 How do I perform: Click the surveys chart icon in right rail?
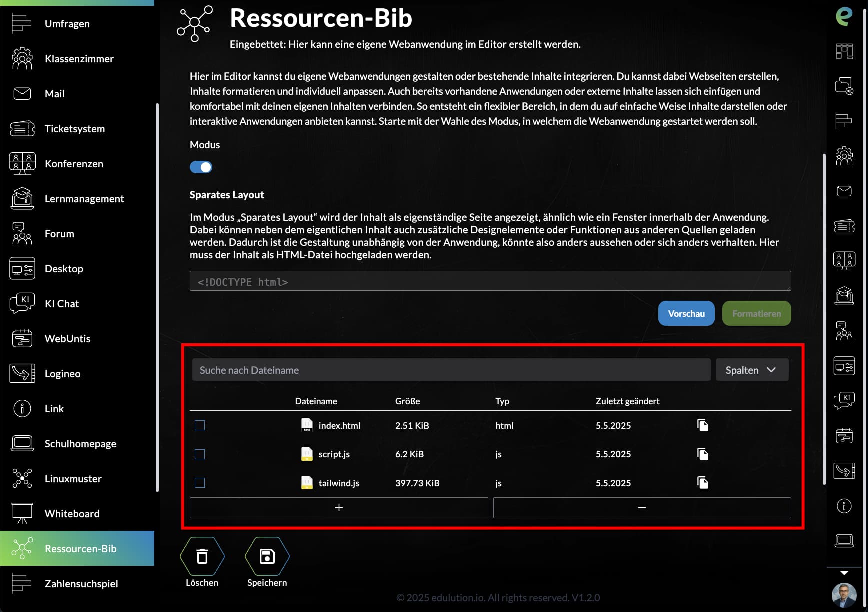844,121
